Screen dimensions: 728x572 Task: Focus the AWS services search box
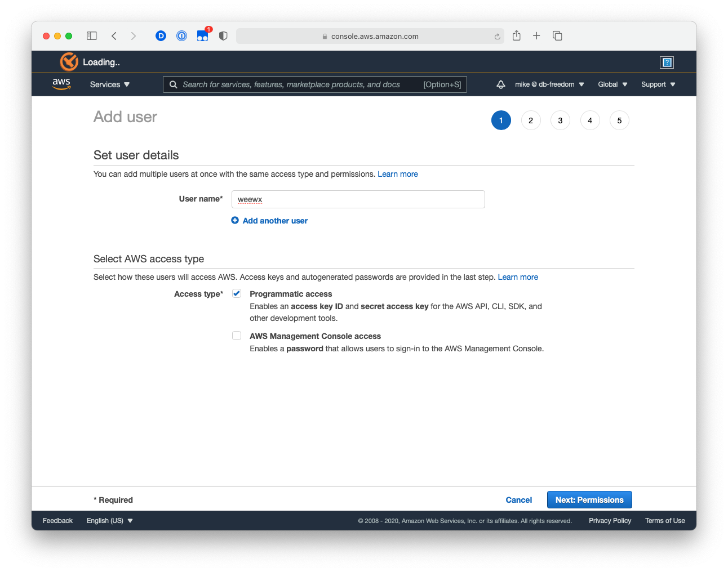click(315, 84)
